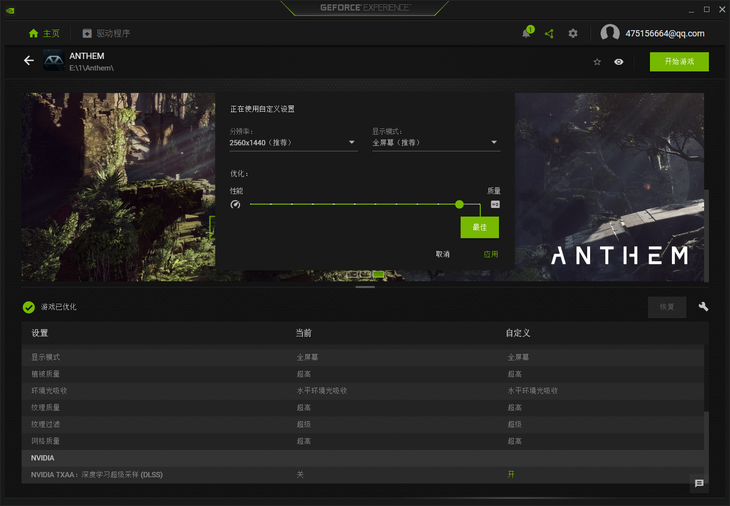The height and width of the screenshot is (506, 730).
Task: Open the notifications bell
Action: (x=527, y=33)
